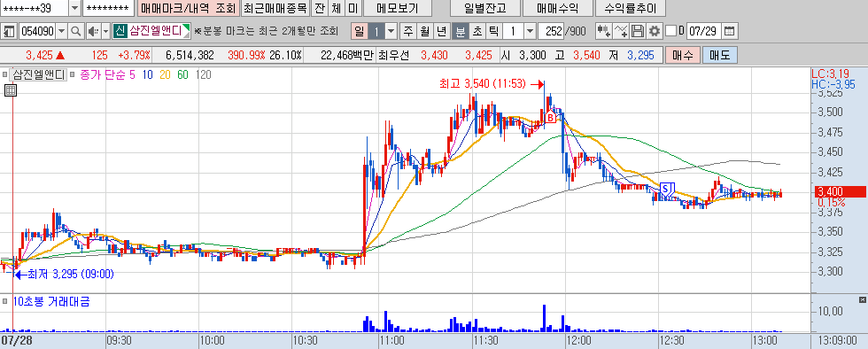
Task: Click the add line indicator icon
Action: pos(622,31)
